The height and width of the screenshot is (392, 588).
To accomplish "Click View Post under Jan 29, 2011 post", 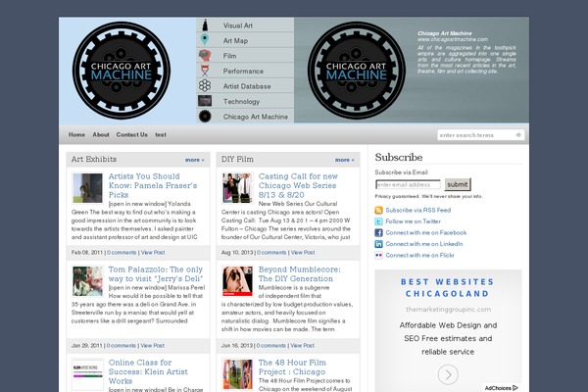I will click(x=152, y=346).
